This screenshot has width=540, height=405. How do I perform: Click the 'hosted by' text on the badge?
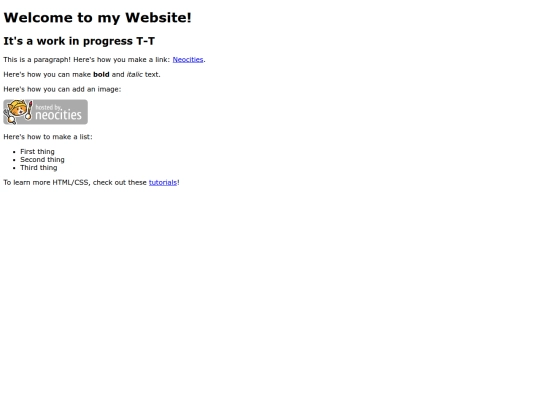click(x=49, y=107)
